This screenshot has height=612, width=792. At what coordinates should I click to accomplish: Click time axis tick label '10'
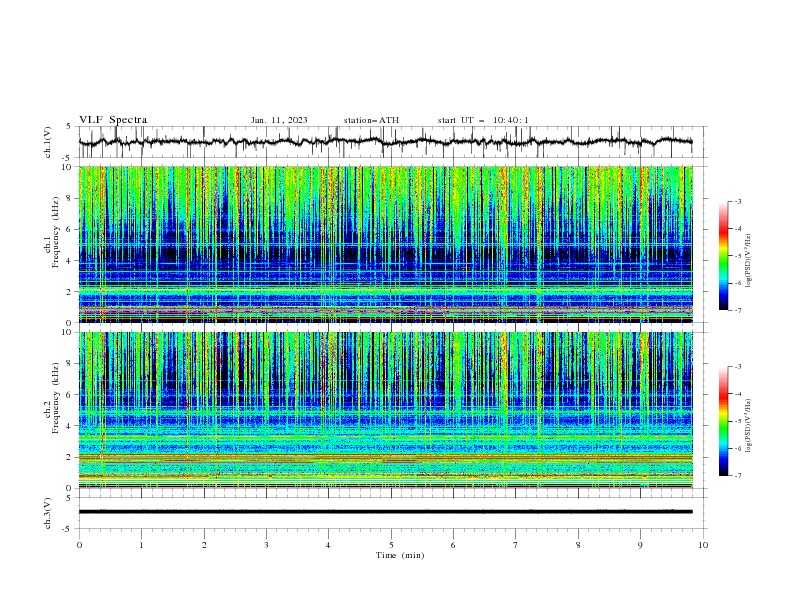coord(703,545)
